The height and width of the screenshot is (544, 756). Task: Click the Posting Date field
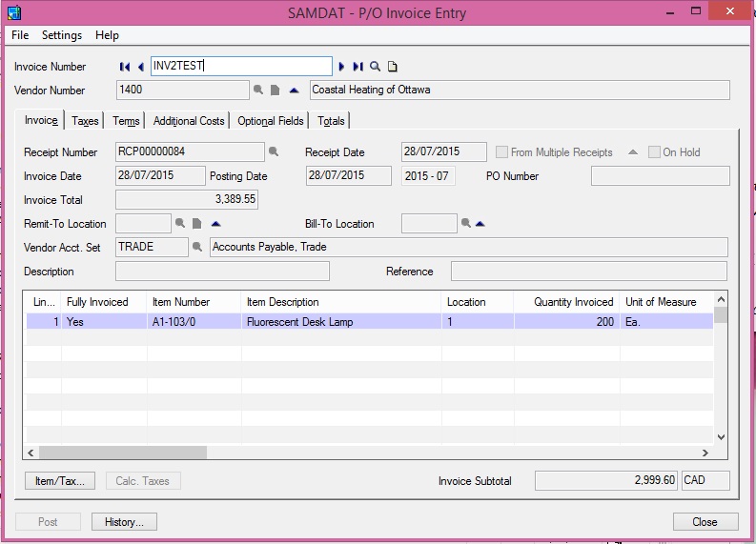click(x=349, y=175)
